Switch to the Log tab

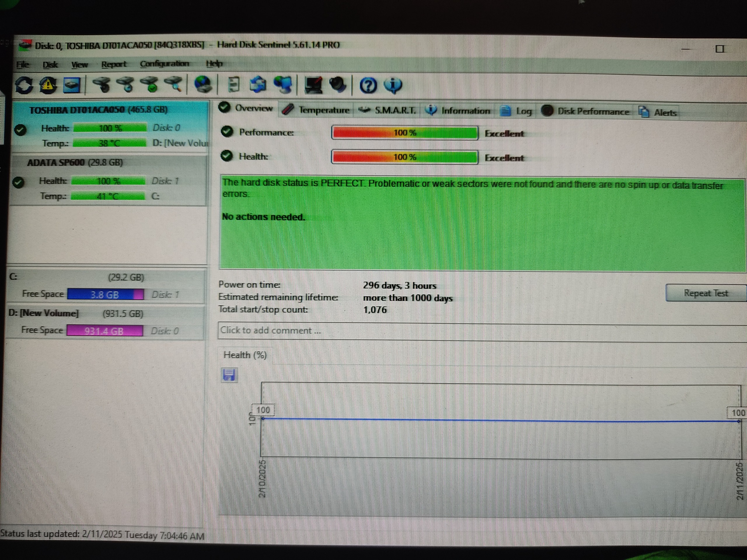point(516,111)
